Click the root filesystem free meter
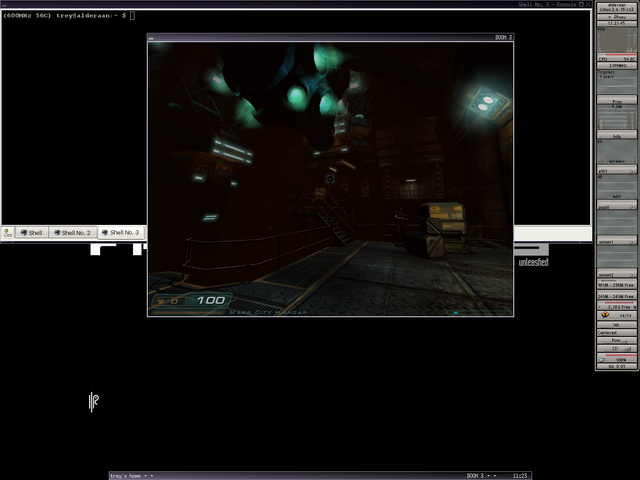640x480 pixels. 617,306
